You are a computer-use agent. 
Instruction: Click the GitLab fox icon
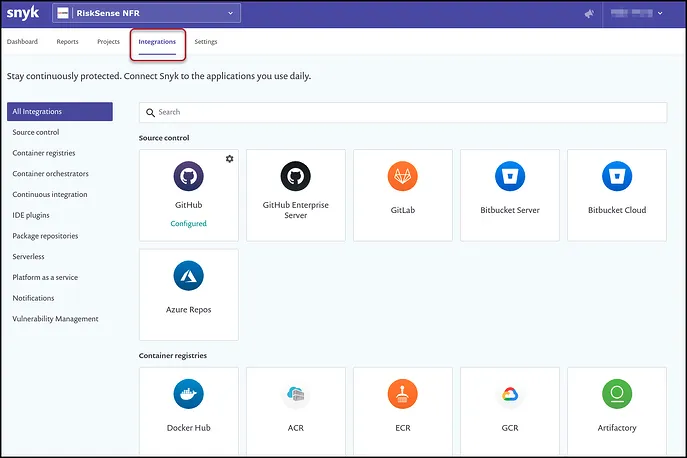[x=403, y=176]
